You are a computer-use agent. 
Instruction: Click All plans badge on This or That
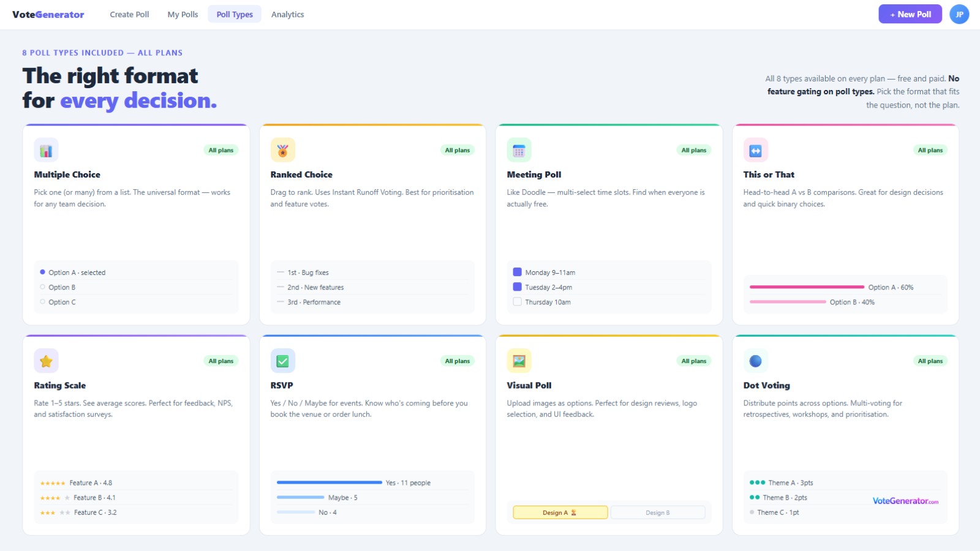(930, 150)
